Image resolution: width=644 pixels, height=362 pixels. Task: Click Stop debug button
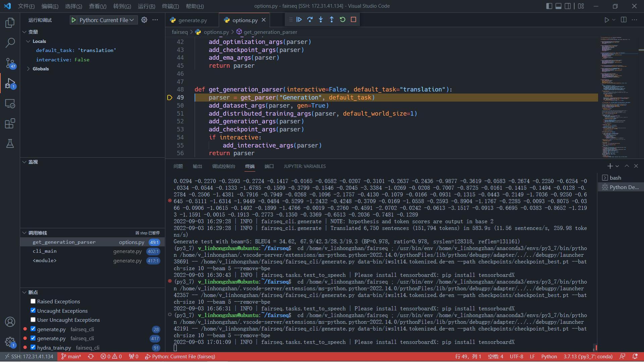(353, 20)
